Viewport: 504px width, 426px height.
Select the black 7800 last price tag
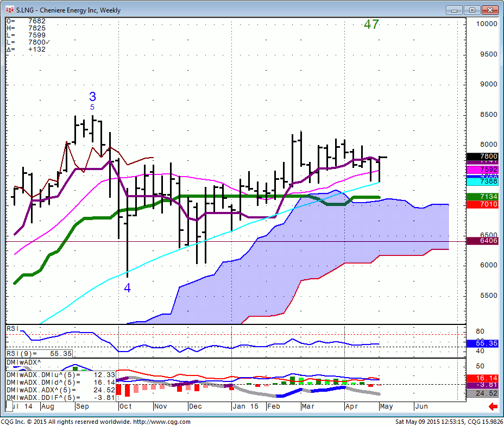click(x=482, y=156)
